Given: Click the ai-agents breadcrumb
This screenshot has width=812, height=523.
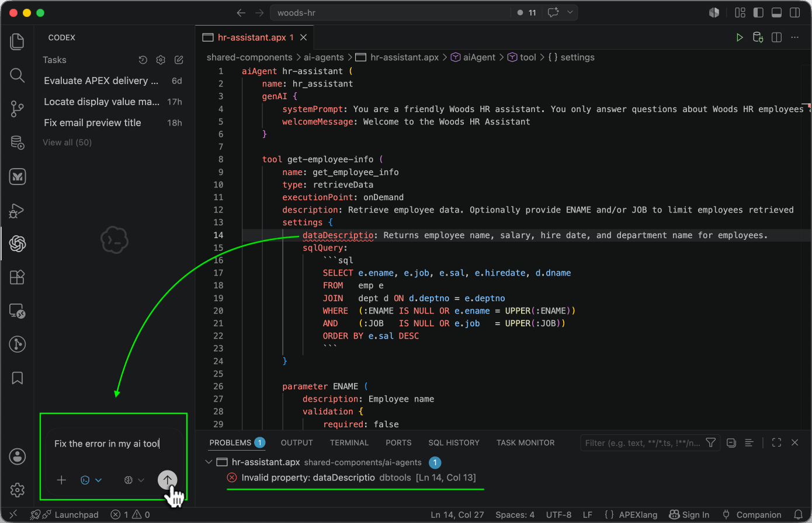Looking at the screenshot, I should [324, 57].
